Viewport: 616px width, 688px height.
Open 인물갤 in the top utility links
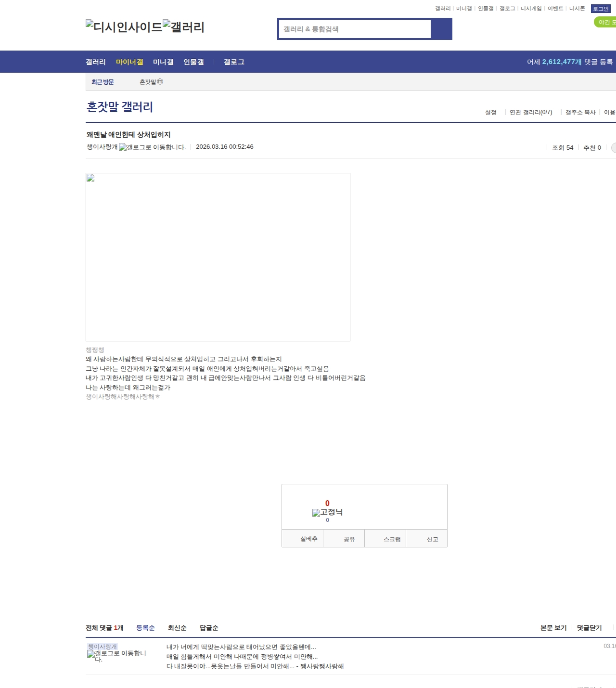[486, 9]
